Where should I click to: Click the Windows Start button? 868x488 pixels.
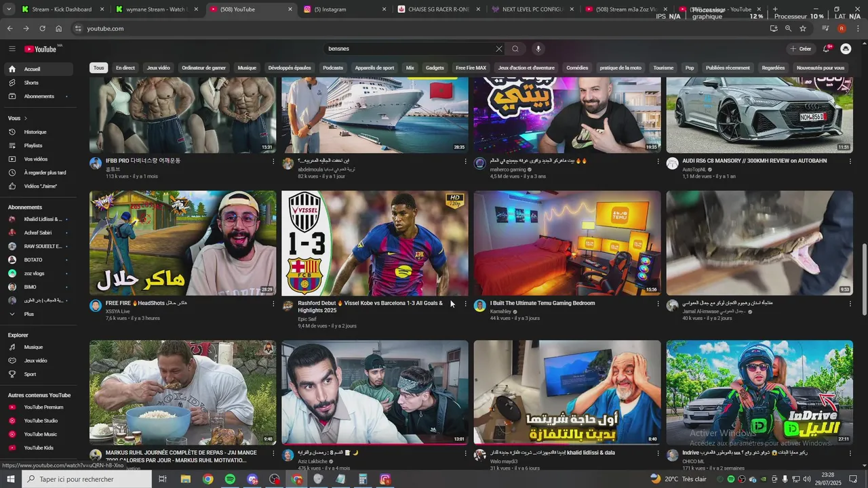10,479
